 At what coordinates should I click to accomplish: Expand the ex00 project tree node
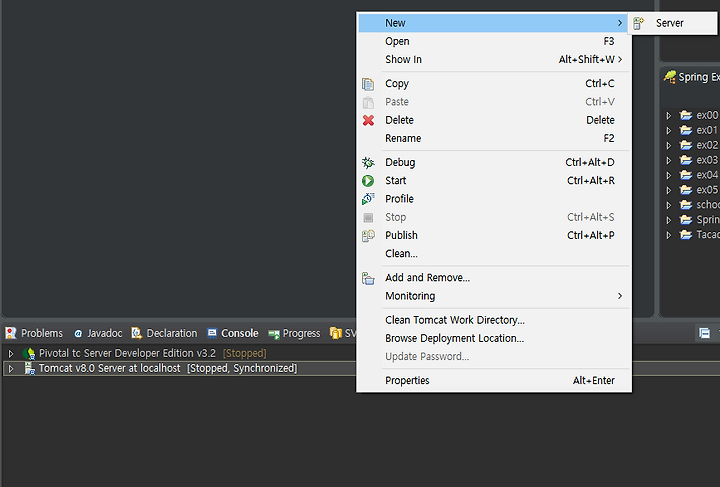(x=669, y=115)
